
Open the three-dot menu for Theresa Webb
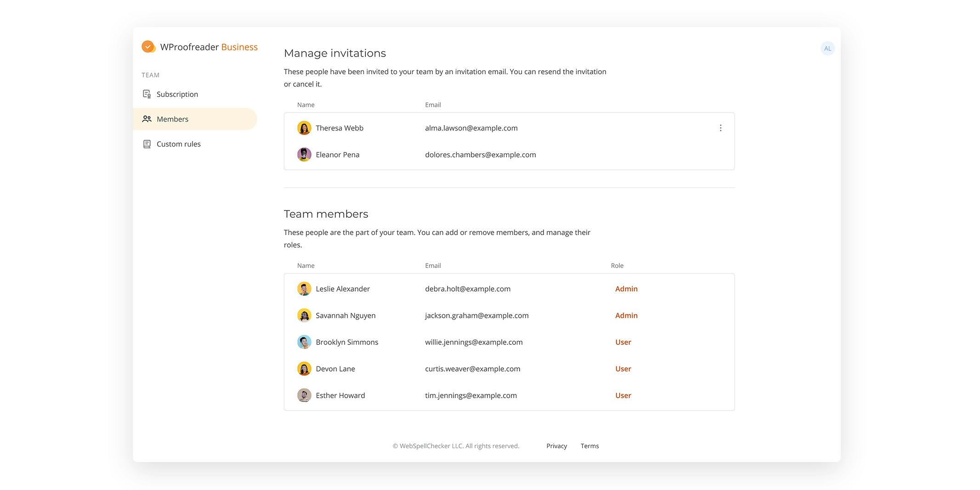pyautogui.click(x=720, y=128)
